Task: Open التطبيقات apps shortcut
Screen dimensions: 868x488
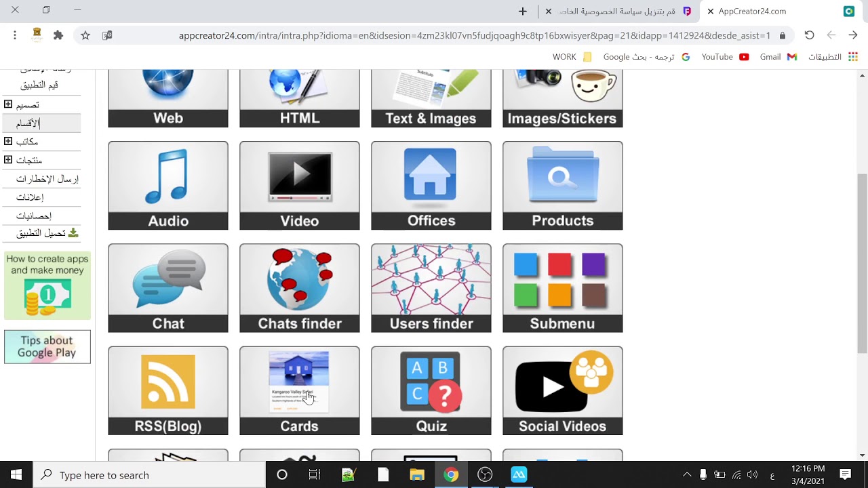Action: tap(833, 57)
